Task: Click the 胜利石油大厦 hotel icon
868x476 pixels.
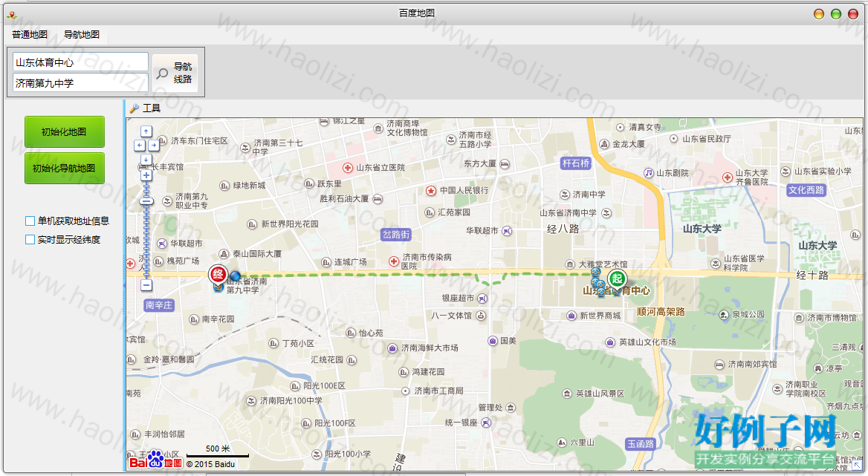Action: 377,199
